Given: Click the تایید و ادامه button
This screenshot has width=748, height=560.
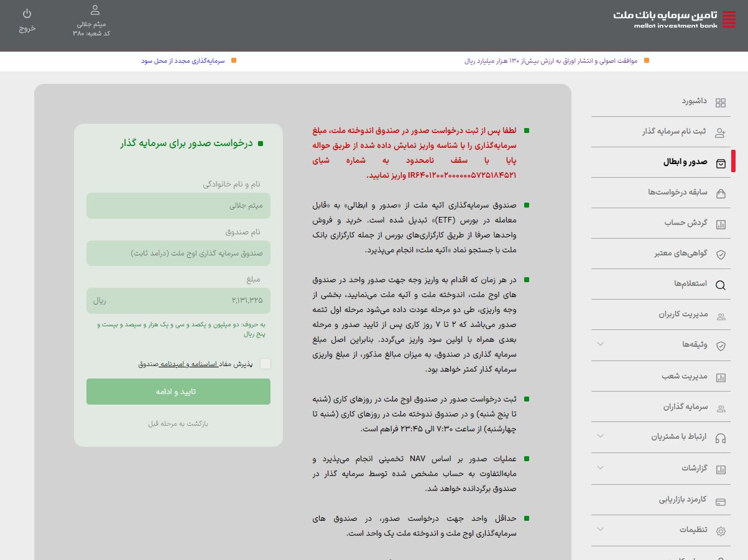Looking at the screenshot, I should [x=178, y=392].
